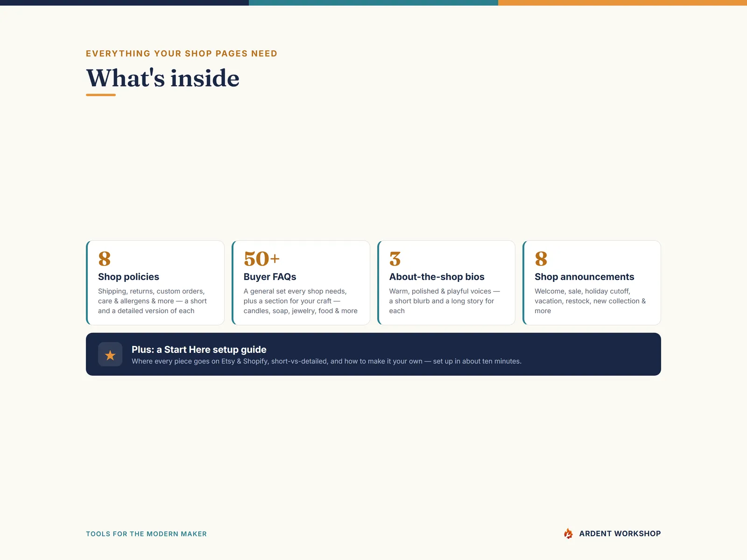
Task: Select the Shop policies card title
Action: pos(128,277)
